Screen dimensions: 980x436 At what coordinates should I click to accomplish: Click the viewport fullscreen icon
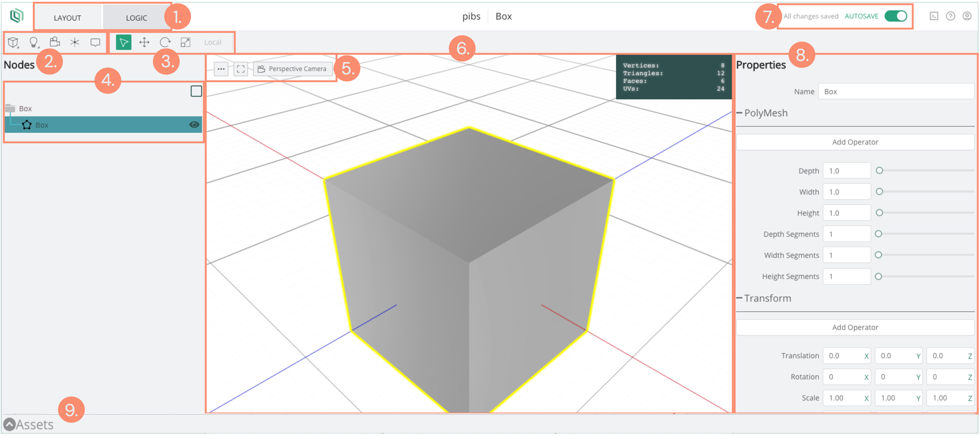[x=241, y=69]
